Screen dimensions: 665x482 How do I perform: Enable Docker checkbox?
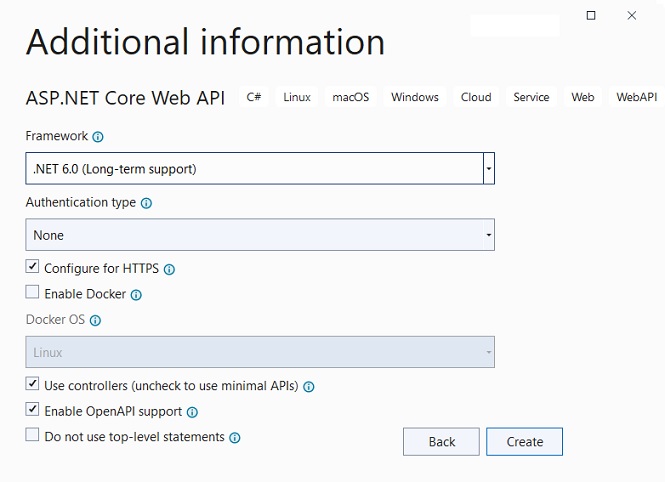click(32, 292)
